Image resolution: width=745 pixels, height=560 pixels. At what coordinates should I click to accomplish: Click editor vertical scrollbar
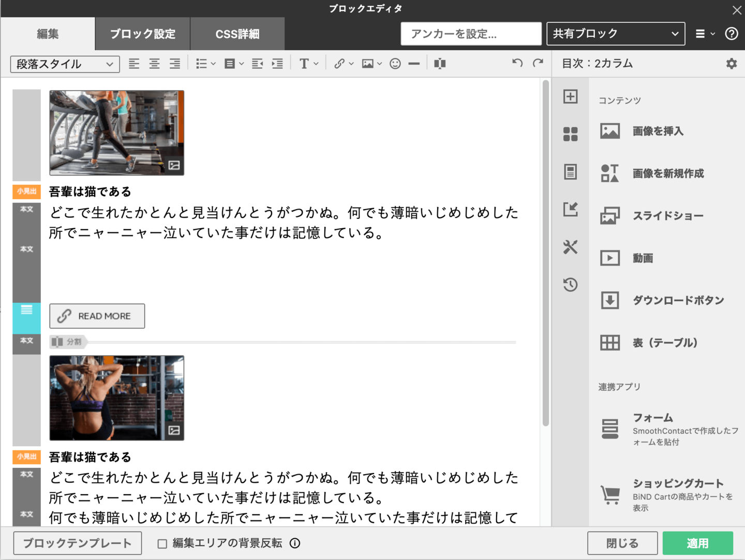point(545,254)
